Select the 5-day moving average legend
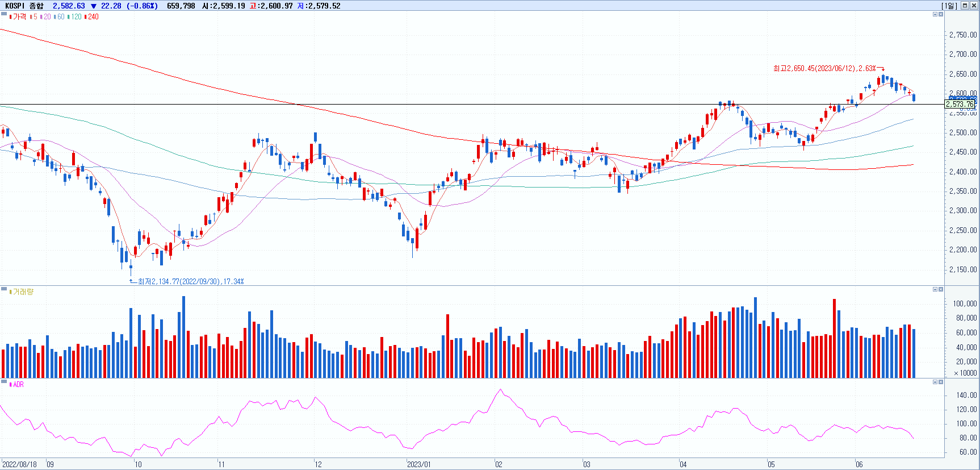980x470 pixels. tap(34, 17)
